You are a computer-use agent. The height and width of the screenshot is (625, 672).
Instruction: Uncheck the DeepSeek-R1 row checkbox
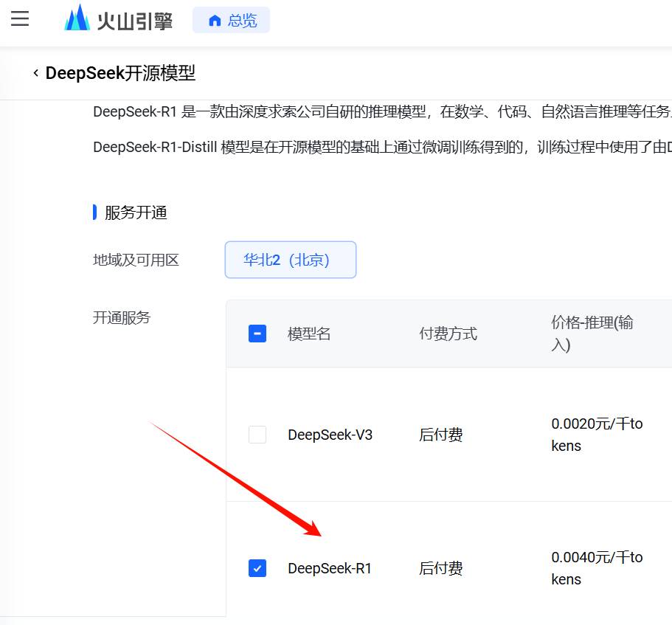[x=257, y=568]
